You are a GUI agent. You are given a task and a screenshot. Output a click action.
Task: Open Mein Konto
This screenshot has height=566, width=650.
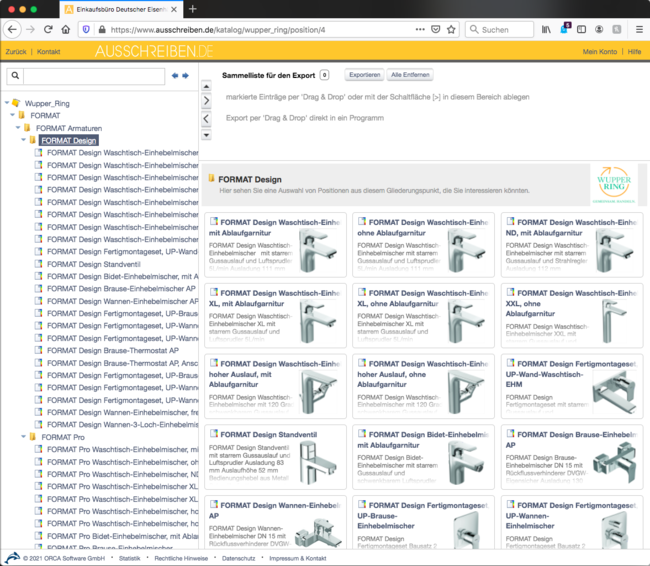599,52
